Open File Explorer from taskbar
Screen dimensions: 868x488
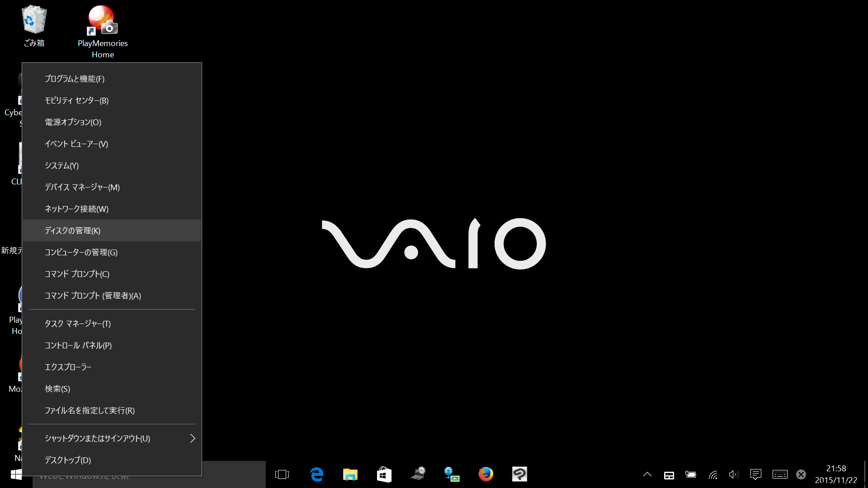[x=350, y=474]
